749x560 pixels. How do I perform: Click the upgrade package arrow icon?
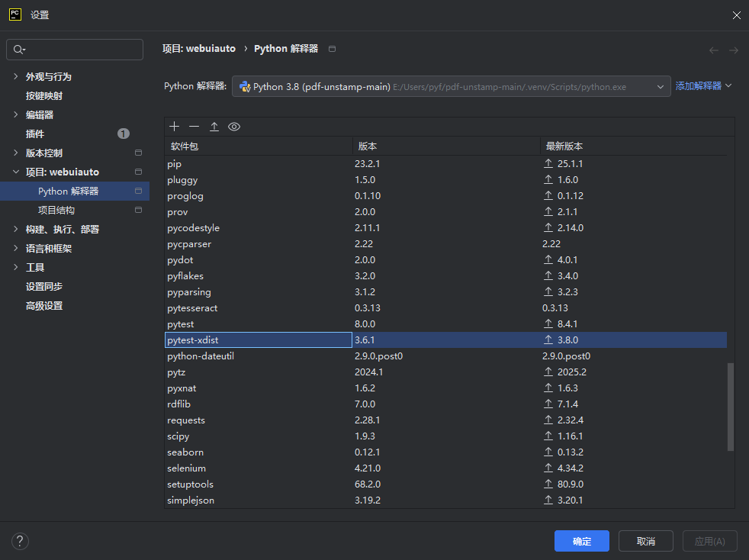[214, 127]
